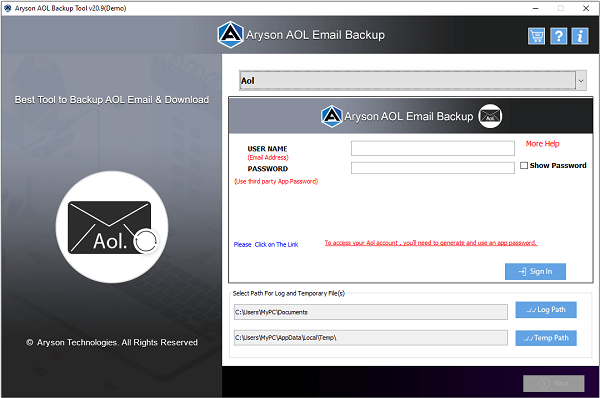Click the temp path field showing AppData

pos(371,338)
